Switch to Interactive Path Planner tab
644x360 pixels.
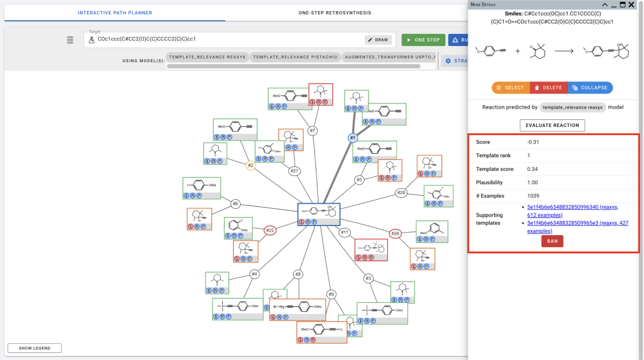115,13
